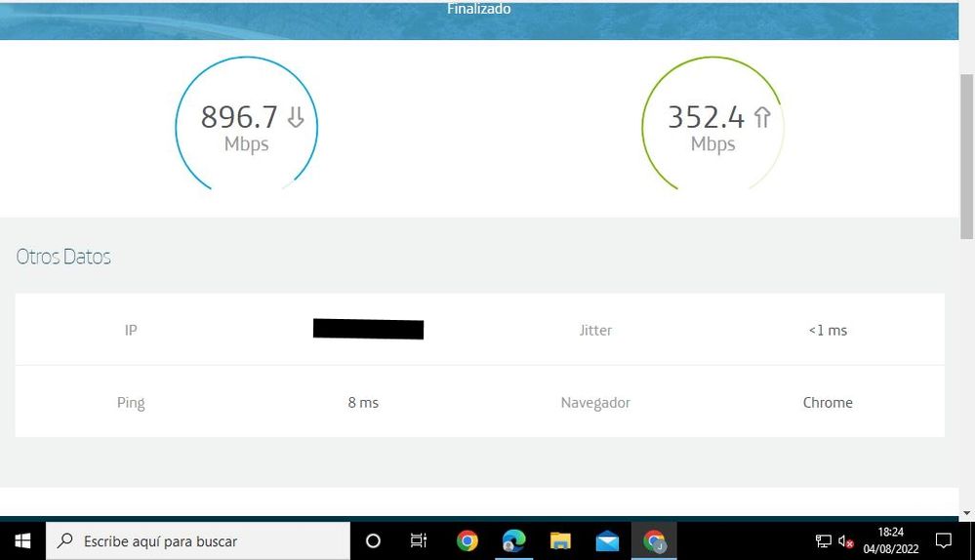The width and height of the screenshot is (975, 560).
Task: Open Microsoft Edge from taskbar
Action: (x=513, y=540)
